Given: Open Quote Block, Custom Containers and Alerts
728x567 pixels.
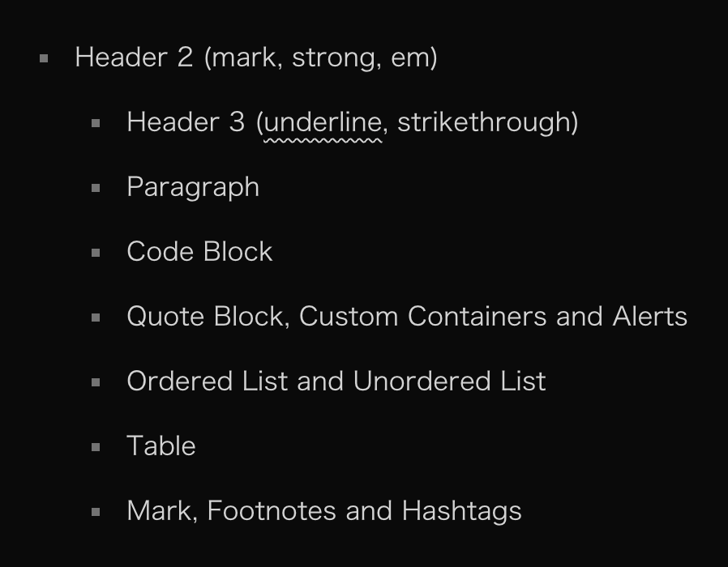Looking at the screenshot, I should (406, 317).
